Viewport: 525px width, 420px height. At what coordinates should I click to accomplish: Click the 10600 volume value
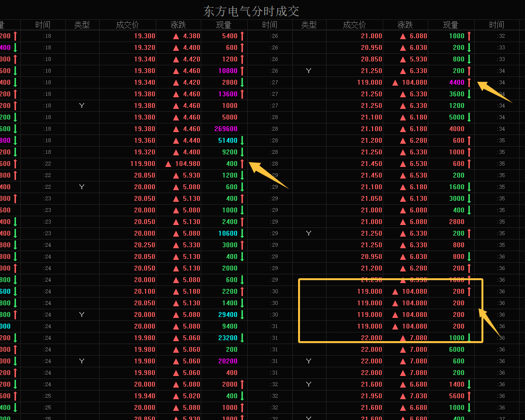(x=228, y=233)
